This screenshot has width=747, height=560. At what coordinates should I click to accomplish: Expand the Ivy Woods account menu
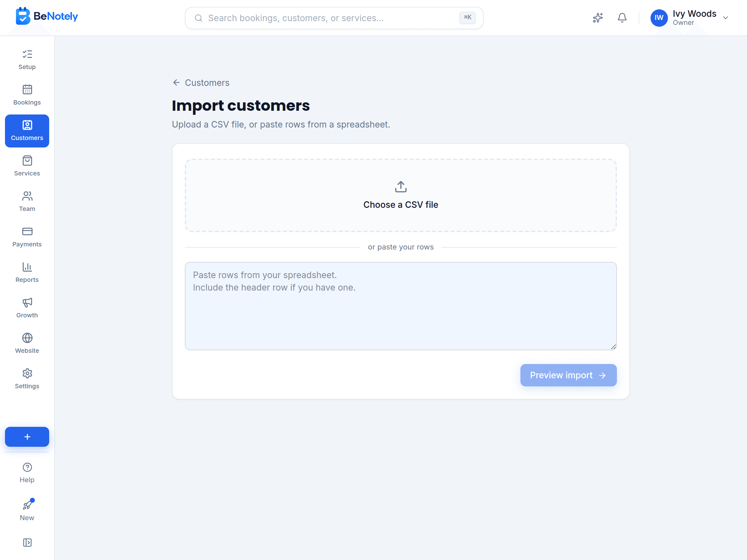(690, 18)
